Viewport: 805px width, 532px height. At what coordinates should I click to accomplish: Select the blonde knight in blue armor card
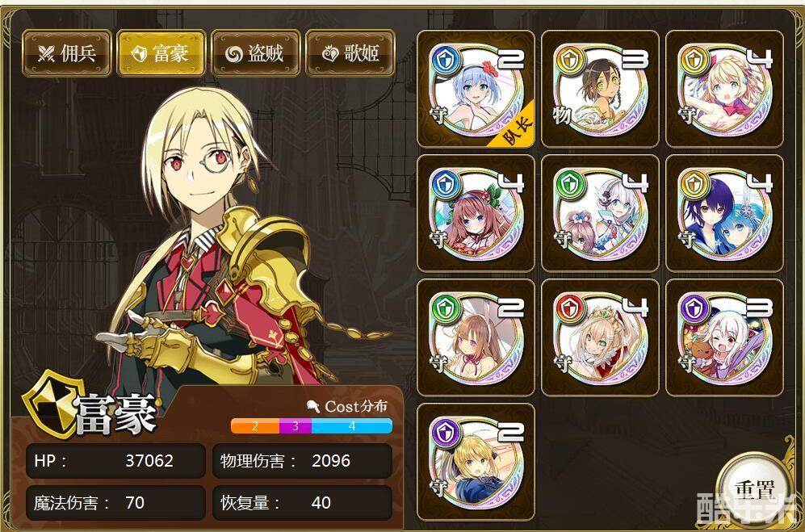[x=476, y=462]
